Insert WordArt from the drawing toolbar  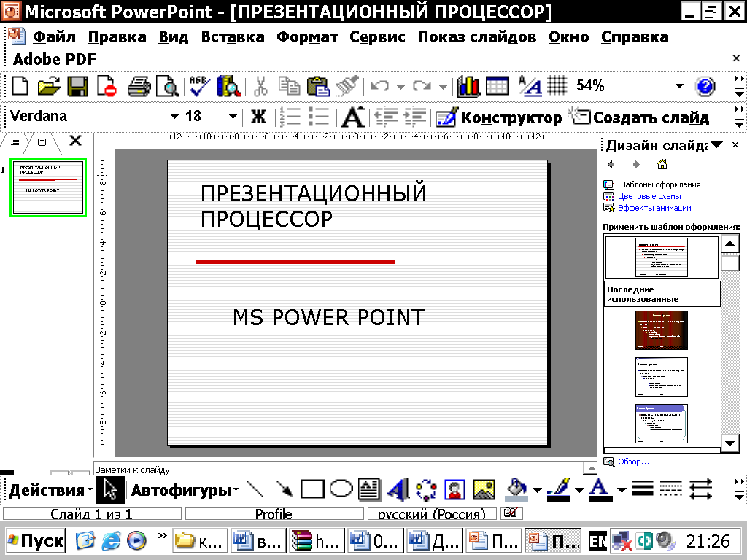coord(398,489)
